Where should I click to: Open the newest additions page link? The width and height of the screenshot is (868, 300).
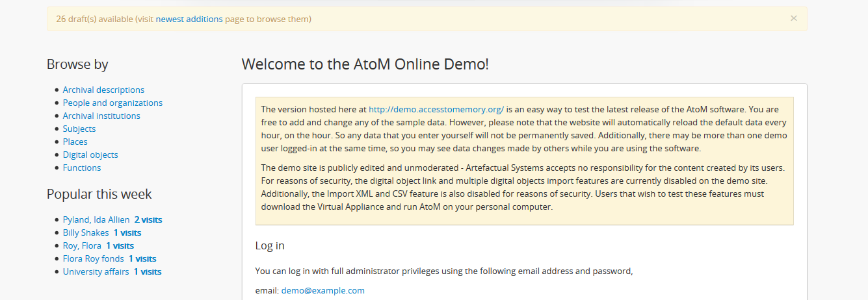coord(189,19)
